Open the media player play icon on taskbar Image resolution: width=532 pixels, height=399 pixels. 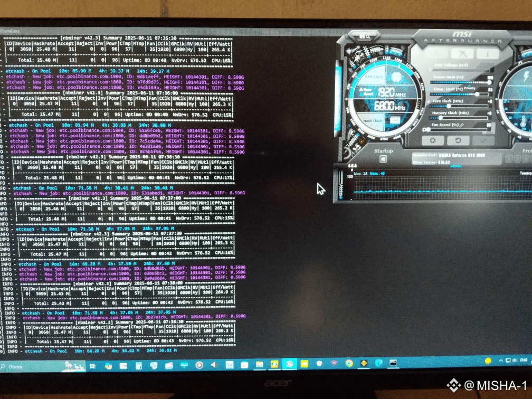[x=199, y=365]
